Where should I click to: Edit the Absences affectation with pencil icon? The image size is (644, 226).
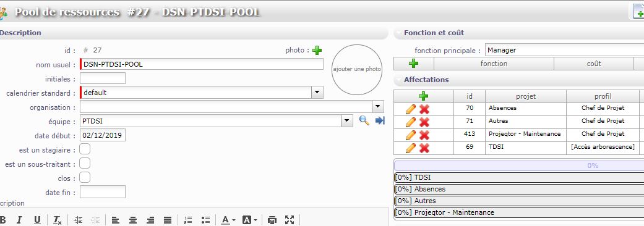click(411, 109)
